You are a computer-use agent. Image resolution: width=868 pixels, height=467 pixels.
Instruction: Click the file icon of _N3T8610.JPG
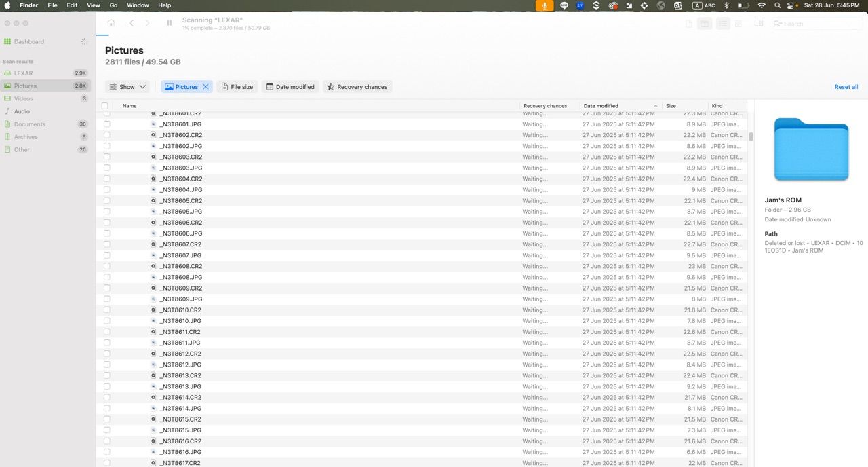[x=153, y=321]
